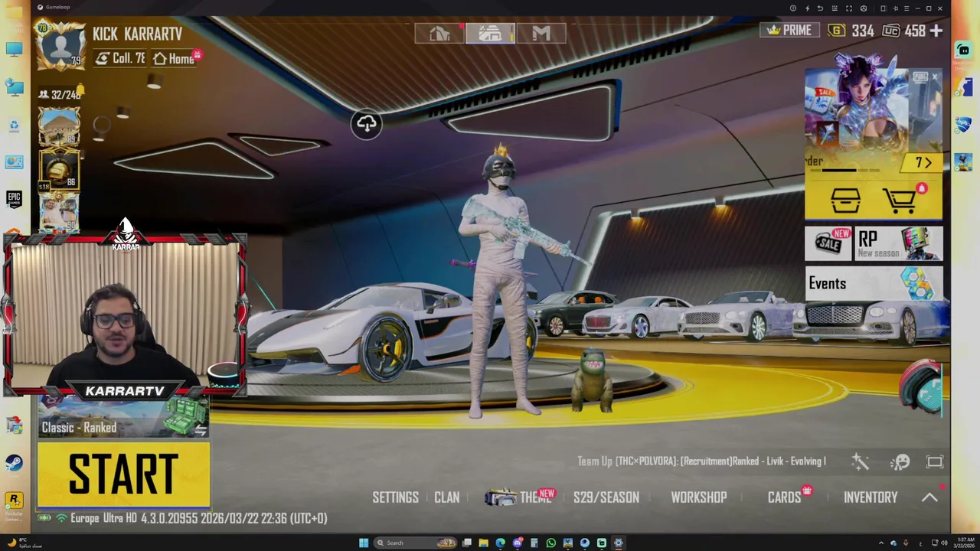Open the shopping cart shop

click(900, 201)
